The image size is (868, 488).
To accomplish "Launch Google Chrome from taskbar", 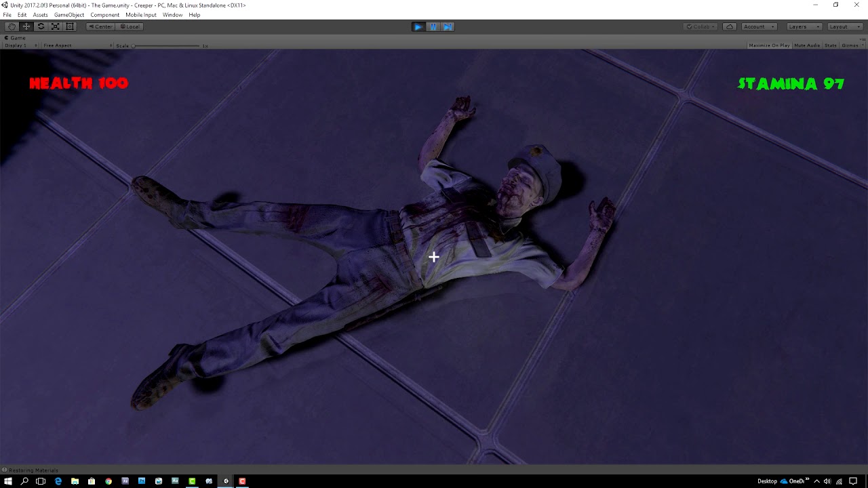I will point(108,481).
